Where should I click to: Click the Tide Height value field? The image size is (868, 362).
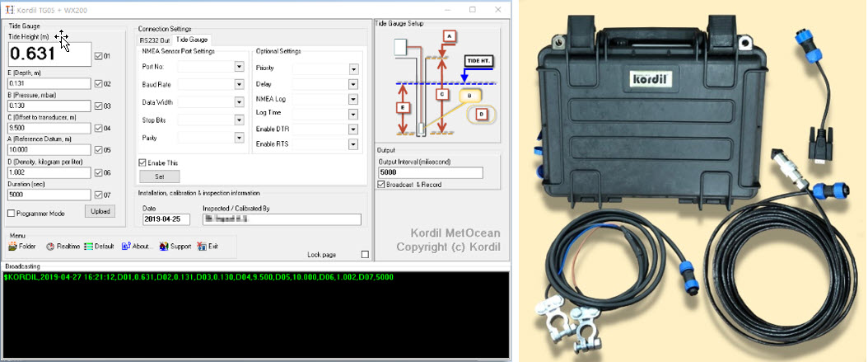coord(49,54)
